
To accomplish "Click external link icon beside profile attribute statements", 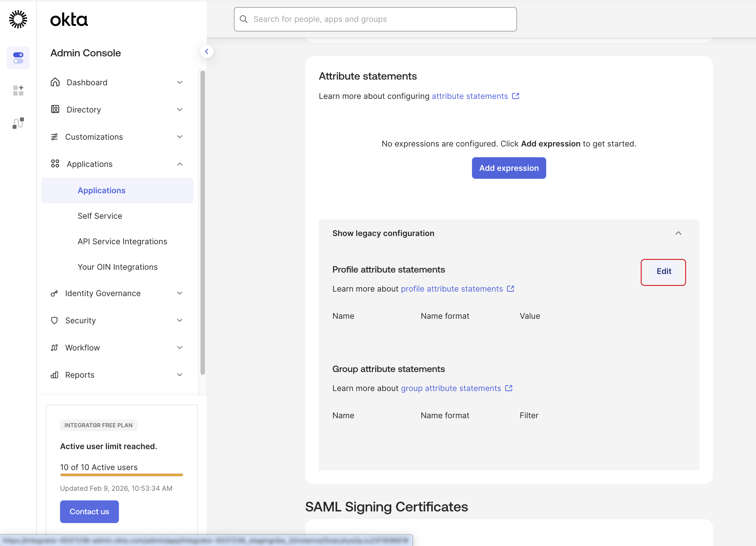I will [510, 289].
